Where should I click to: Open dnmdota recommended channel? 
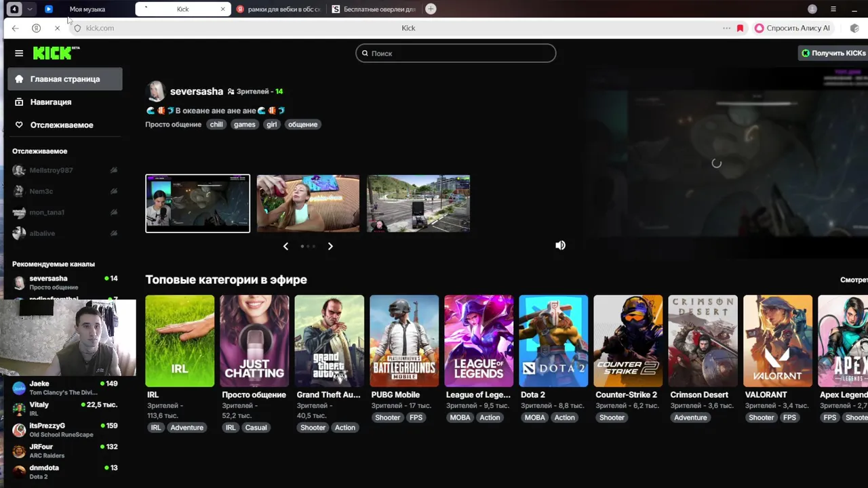coord(65,472)
